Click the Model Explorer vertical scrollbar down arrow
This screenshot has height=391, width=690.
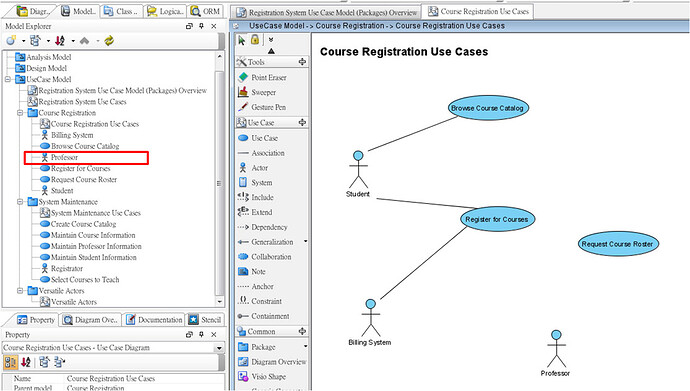coord(219,302)
